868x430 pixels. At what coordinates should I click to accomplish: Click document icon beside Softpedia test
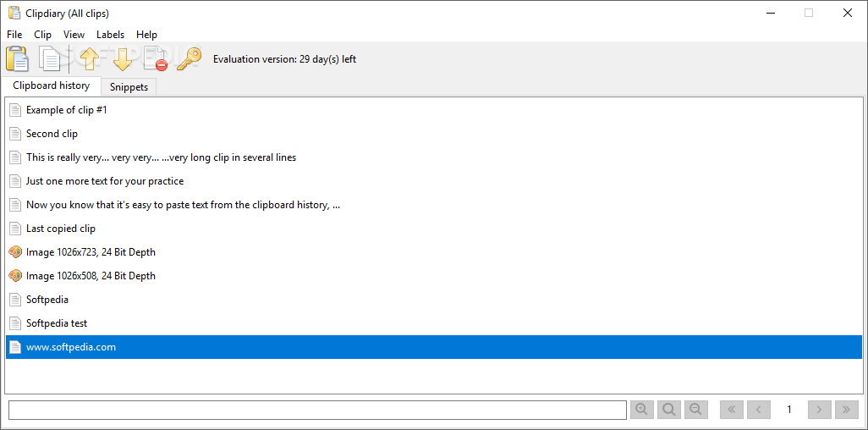pyautogui.click(x=15, y=323)
